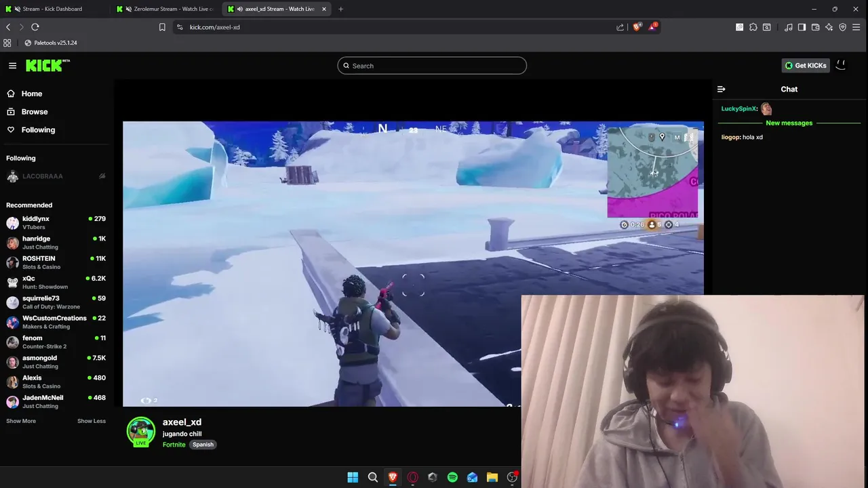The height and width of the screenshot is (488, 868).
Task: Open the WsCustomCreations recommended channel
Action: click(x=56, y=322)
